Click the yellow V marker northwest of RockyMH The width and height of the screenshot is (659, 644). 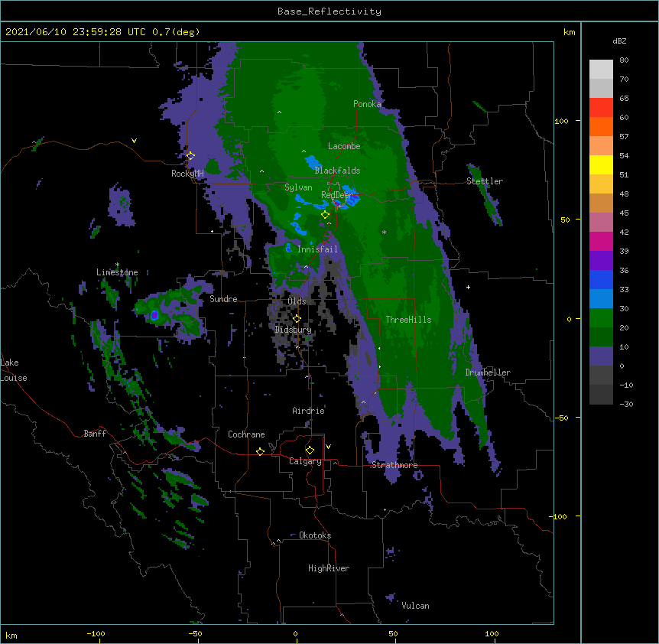tap(134, 141)
